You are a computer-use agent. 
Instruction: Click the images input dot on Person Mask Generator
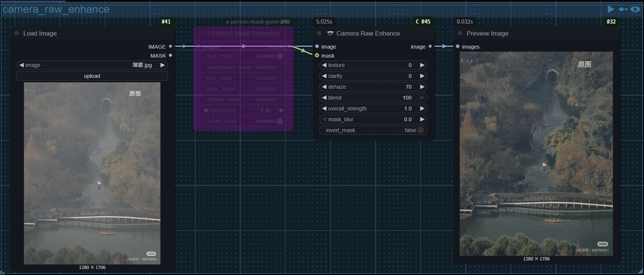coord(198,46)
